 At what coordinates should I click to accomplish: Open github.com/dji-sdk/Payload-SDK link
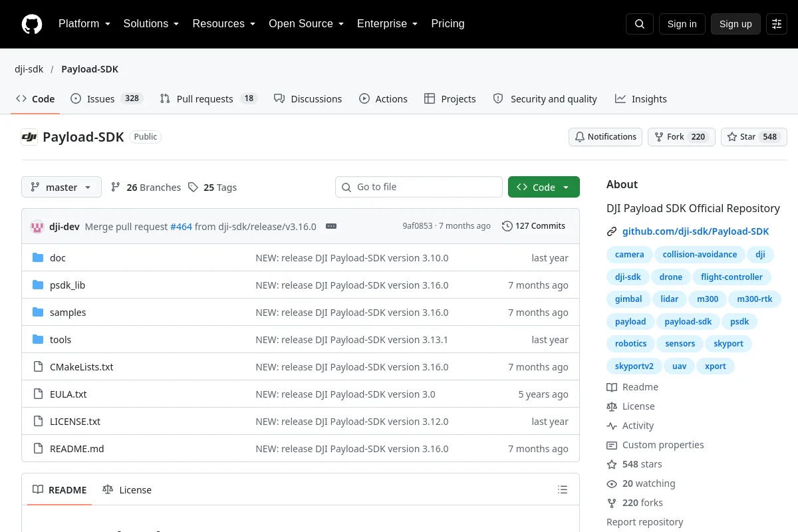pyautogui.click(x=696, y=231)
